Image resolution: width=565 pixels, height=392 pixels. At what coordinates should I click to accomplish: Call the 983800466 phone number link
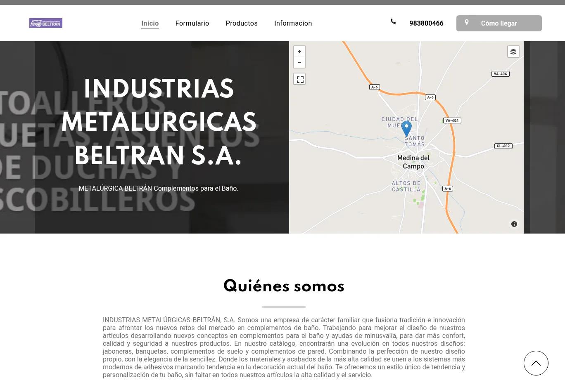pos(426,24)
